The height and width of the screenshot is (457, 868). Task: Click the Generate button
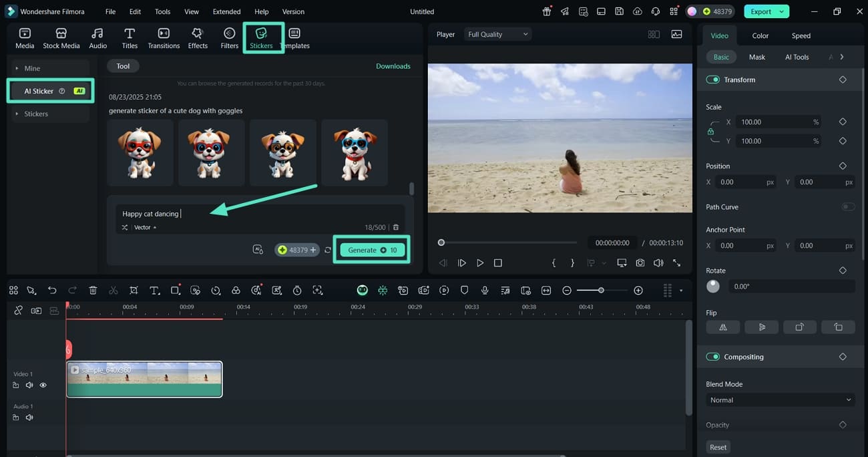[x=372, y=250]
